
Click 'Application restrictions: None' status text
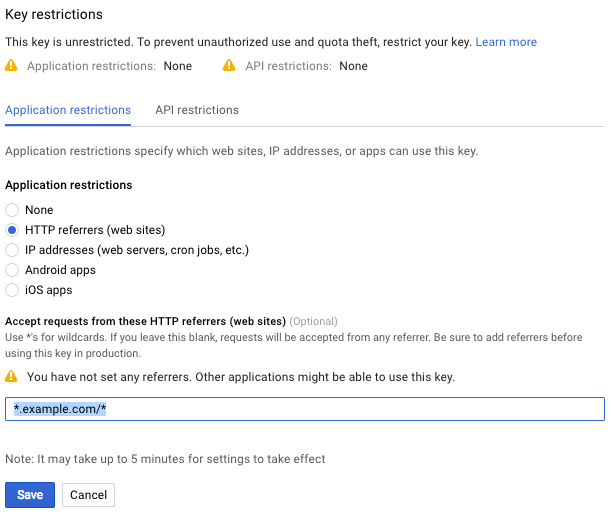(110, 66)
